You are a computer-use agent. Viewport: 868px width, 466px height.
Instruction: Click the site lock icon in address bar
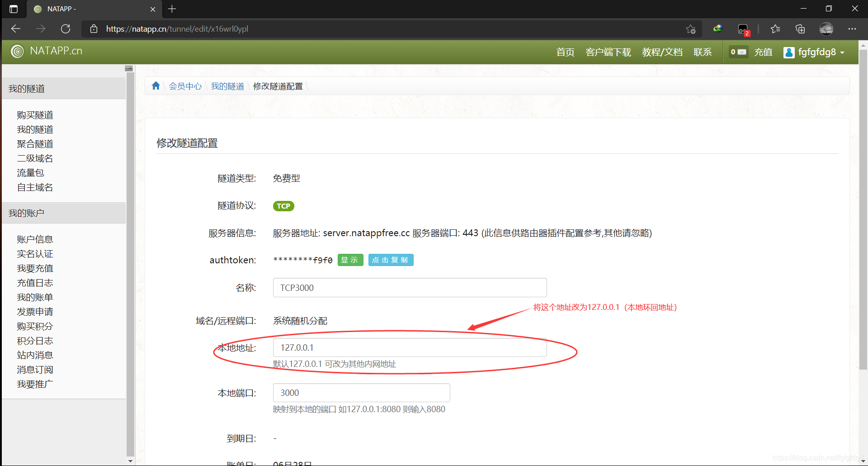coord(94,29)
